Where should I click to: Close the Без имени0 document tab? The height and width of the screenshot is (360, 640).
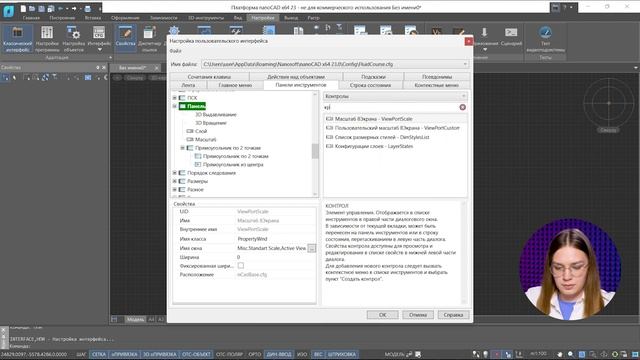pyautogui.click(x=157, y=68)
